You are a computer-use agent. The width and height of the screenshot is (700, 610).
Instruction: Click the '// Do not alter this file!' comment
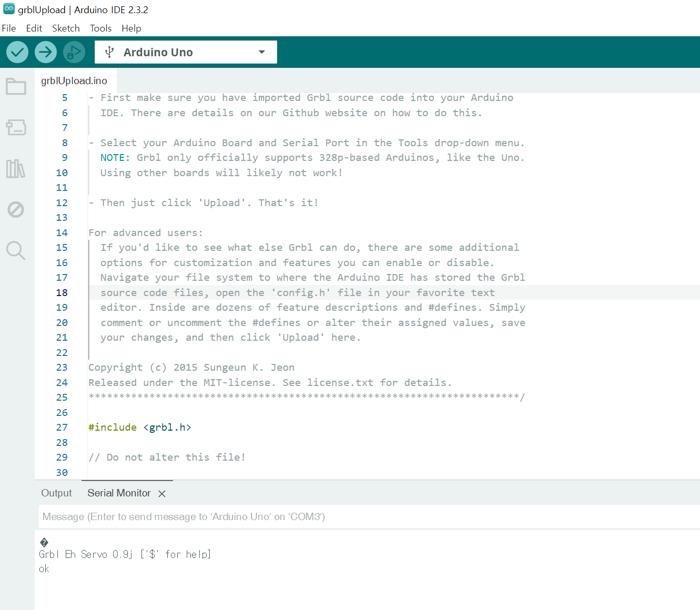[167, 457]
